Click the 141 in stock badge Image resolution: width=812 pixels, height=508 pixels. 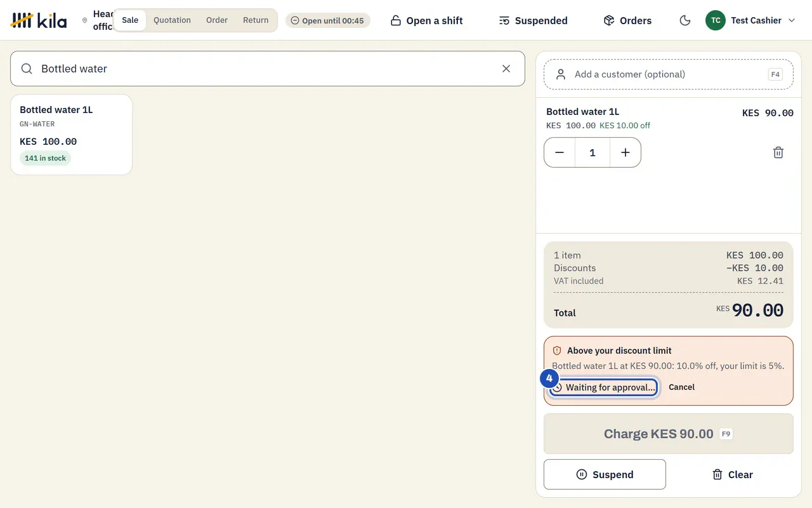click(x=45, y=158)
